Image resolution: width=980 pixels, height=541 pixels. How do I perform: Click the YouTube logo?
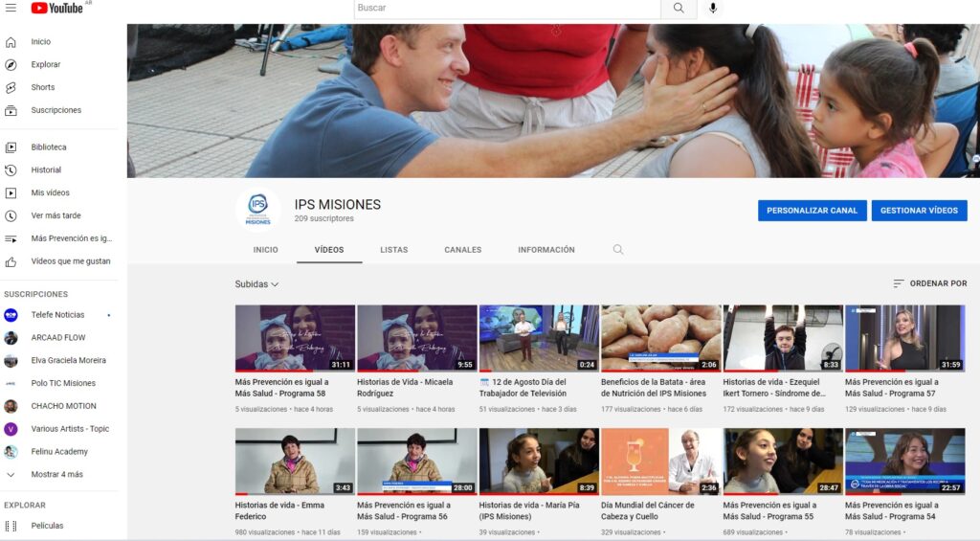56,8
